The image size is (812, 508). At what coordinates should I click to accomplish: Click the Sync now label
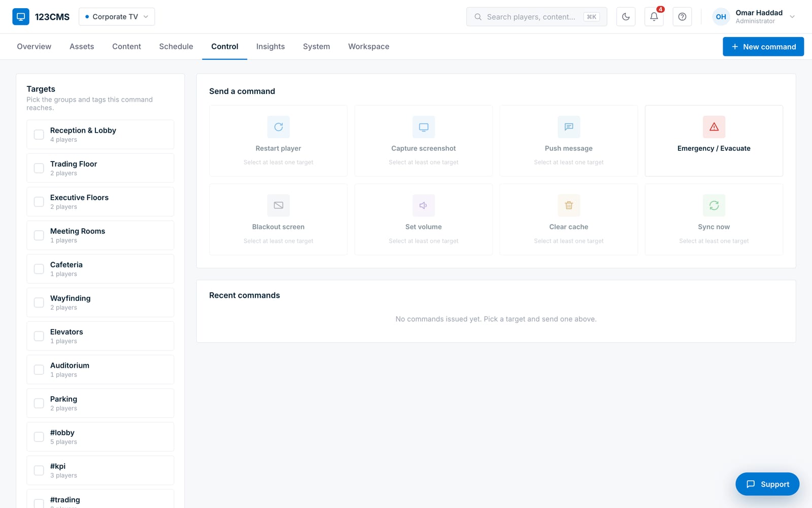(x=714, y=227)
